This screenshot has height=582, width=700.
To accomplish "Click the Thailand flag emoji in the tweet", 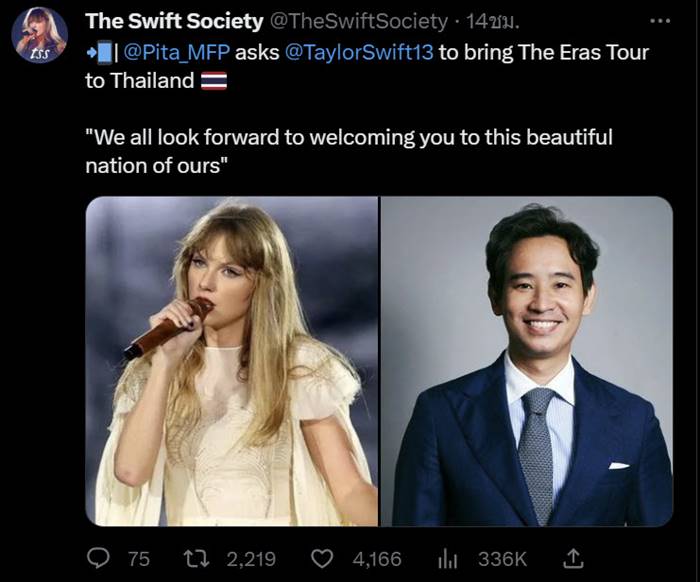I will click(x=214, y=82).
